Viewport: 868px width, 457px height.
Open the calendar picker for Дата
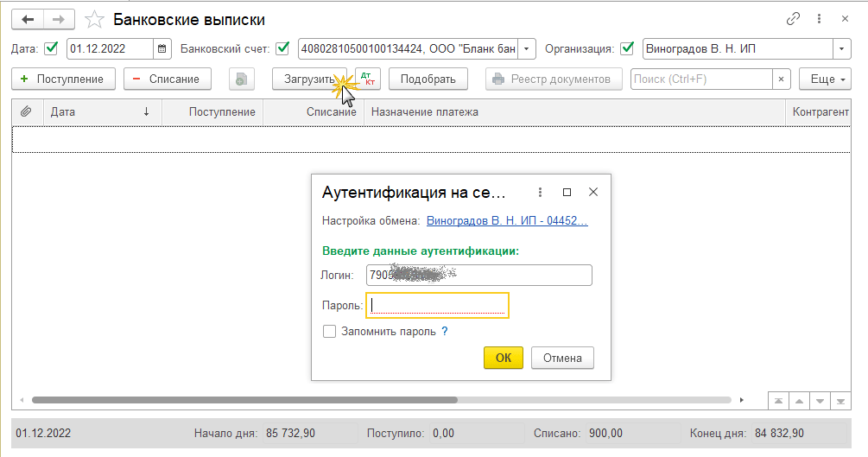pos(162,48)
